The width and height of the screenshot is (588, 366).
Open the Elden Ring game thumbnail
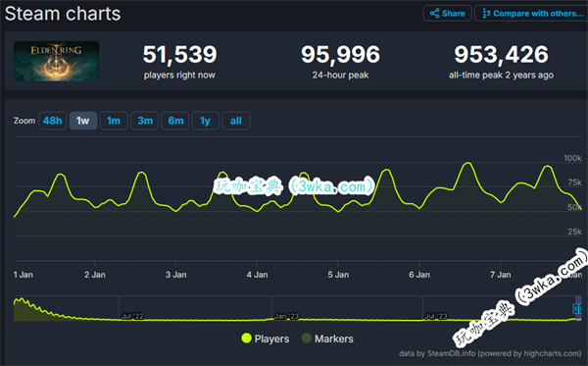56,61
